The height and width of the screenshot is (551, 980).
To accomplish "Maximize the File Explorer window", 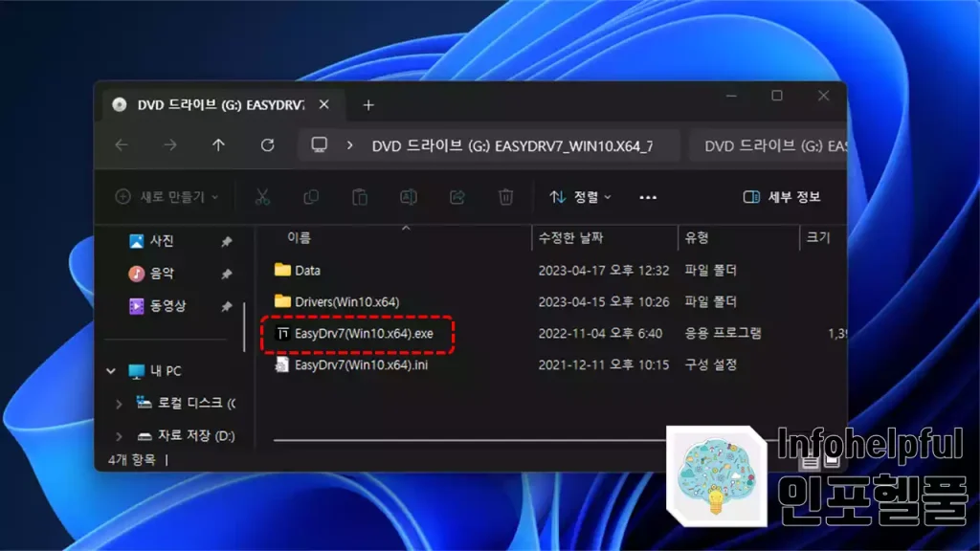I will click(x=777, y=96).
